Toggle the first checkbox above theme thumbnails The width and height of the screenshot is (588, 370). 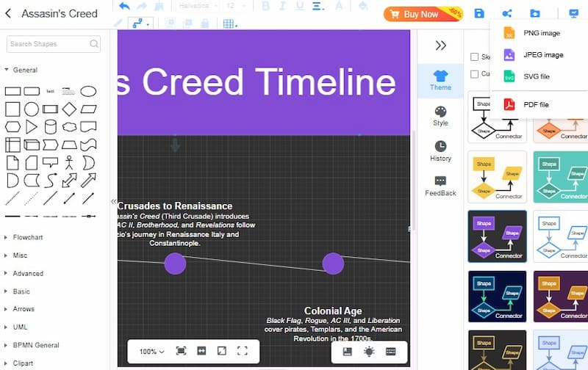(x=475, y=57)
